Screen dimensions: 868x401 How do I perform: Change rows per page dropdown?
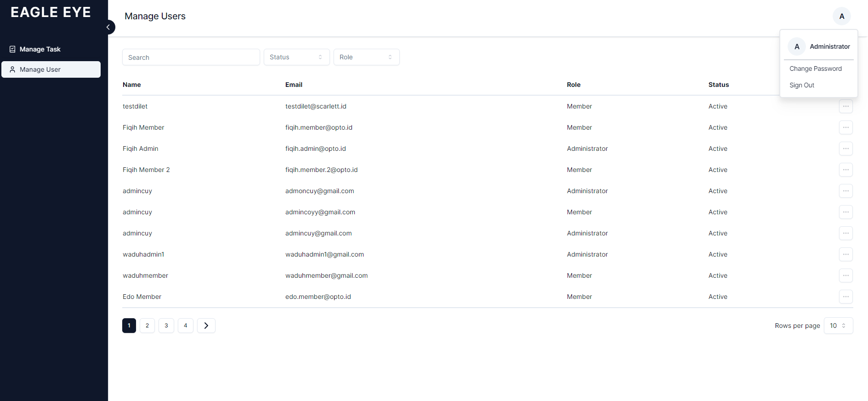[838, 326]
